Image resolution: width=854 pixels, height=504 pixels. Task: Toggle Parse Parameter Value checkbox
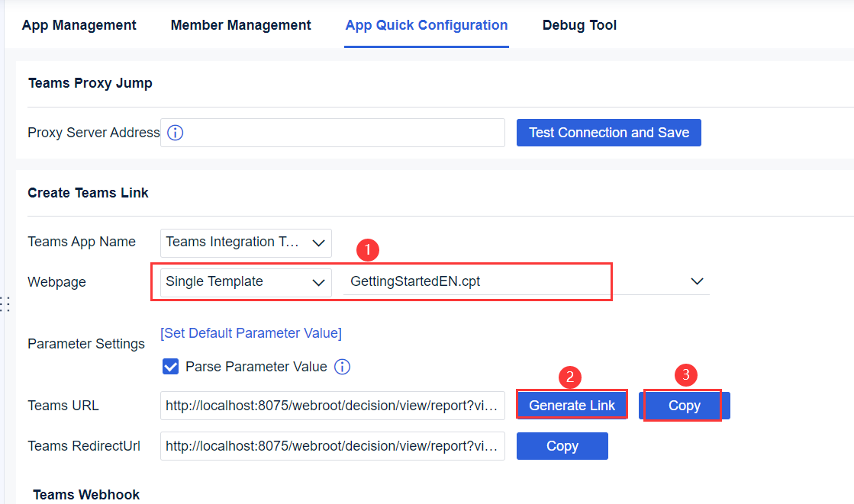point(170,367)
